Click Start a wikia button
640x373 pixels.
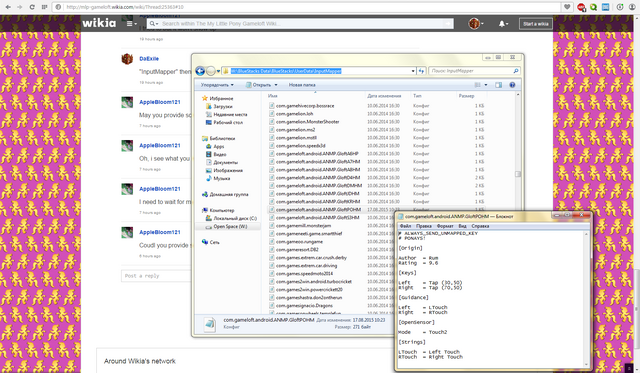536,24
